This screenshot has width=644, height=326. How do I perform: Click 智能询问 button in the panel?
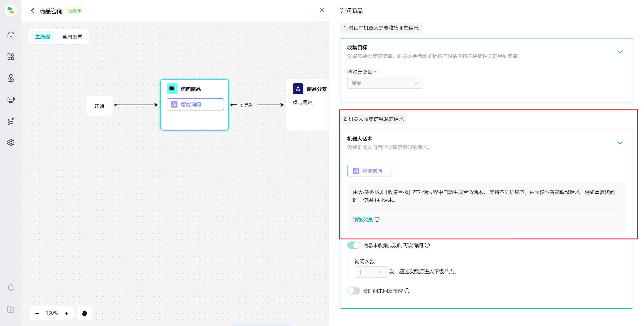coord(369,171)
